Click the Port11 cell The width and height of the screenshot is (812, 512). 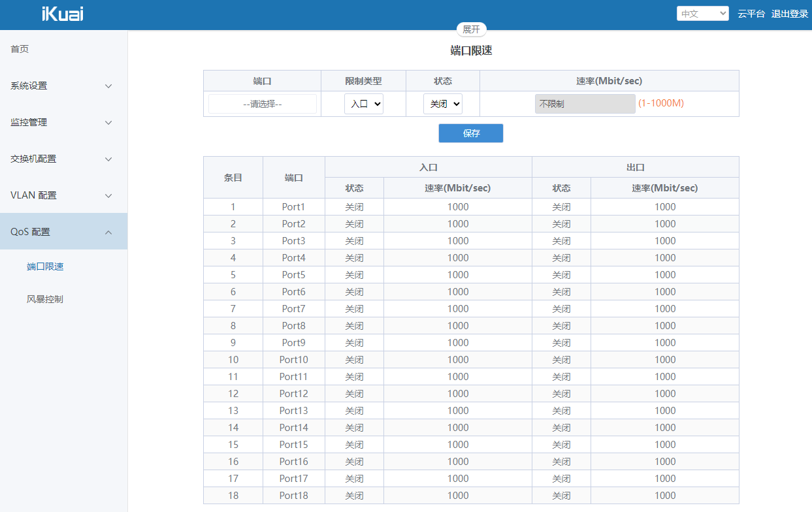[294, 377]
